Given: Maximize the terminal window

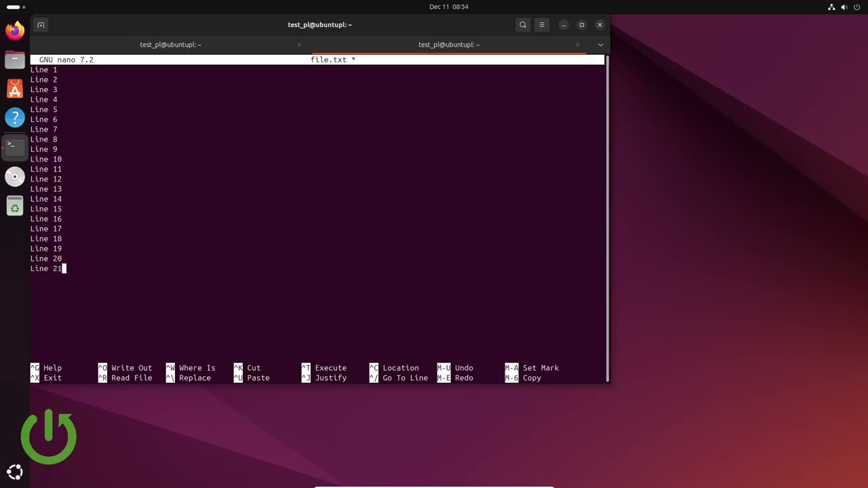Looking at the screenshot, I should [x=581, y=25].
